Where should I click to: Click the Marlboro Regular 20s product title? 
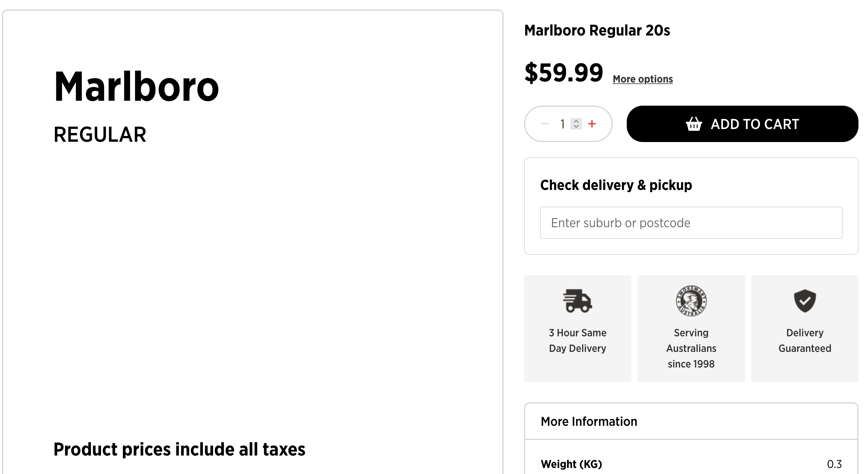pyautogui.click(x=597, y=30)
